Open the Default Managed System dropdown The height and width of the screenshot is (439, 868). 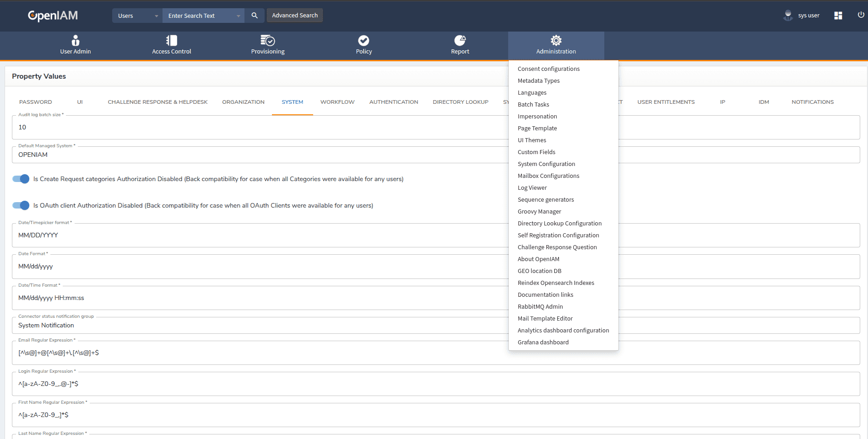pos(436,155)
